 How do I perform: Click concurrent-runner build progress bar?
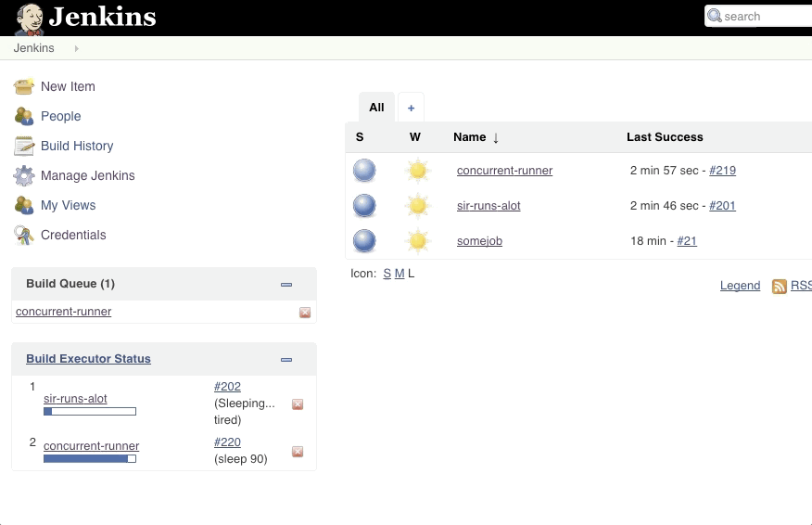[90, 458]
